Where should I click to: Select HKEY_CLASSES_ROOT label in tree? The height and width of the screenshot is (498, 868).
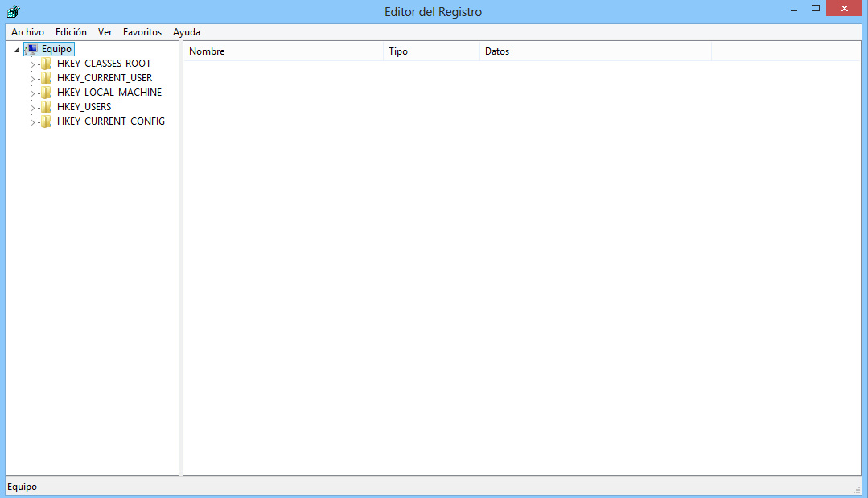[x=104, y=64]
